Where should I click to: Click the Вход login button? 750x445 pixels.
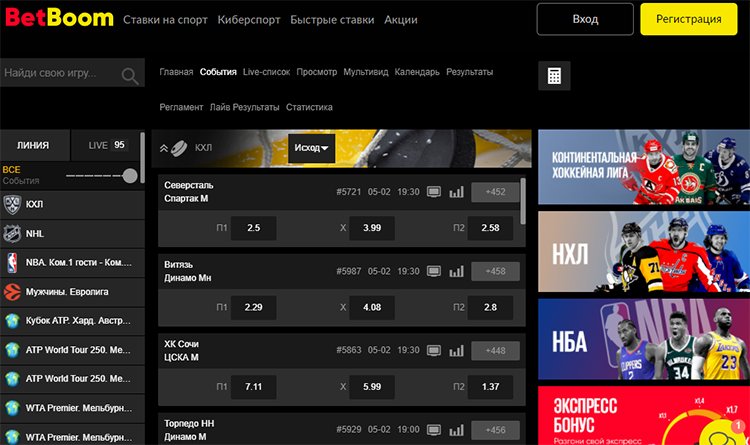[585, 19]
